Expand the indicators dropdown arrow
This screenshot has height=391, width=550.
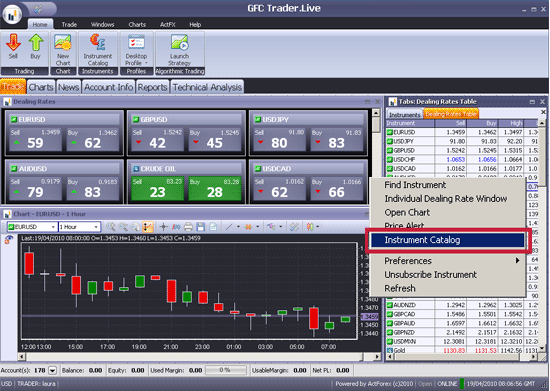pos(281,227)
